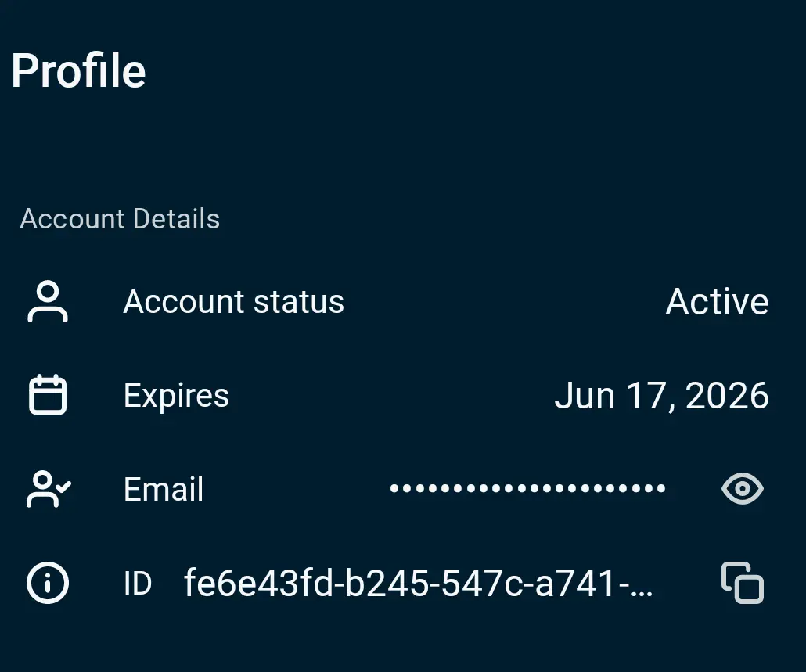
Task: Select the Email row label
Action: click(164, 489)
